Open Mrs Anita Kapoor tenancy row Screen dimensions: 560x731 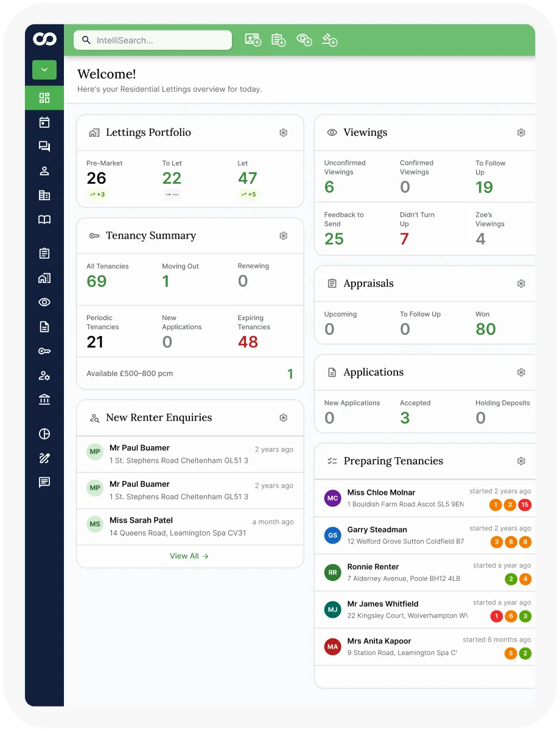point(425,647)
